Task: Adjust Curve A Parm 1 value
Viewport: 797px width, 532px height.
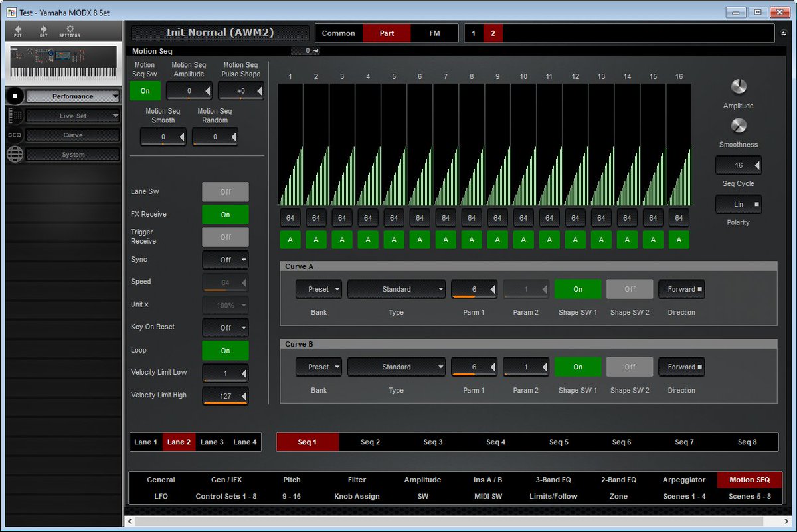Action: pyautogui.click(x=474, y=289)
